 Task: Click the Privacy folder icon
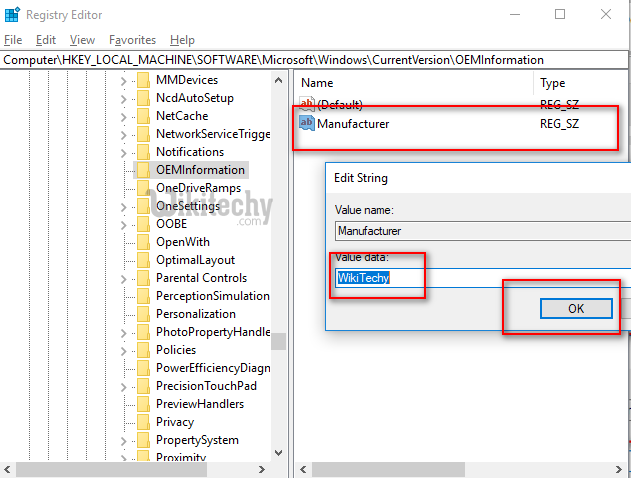coord(142,422)
